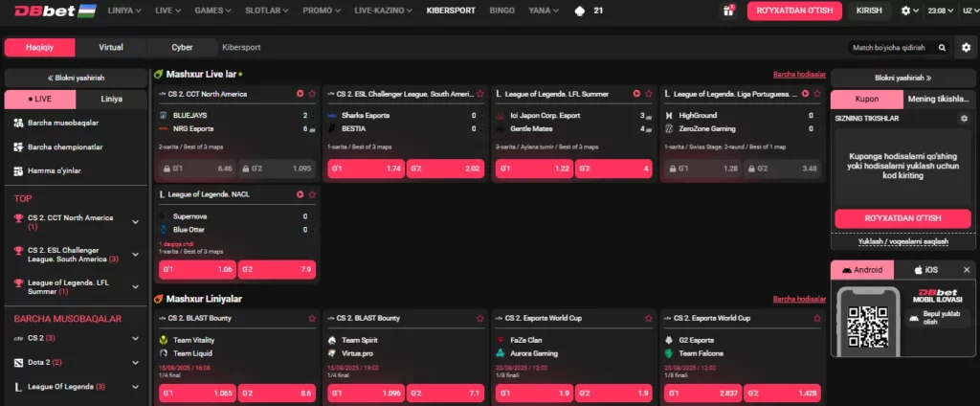980x406 pixels.
Task: Expand Dota 2 (2) category
Action: (x=136, y=363)
